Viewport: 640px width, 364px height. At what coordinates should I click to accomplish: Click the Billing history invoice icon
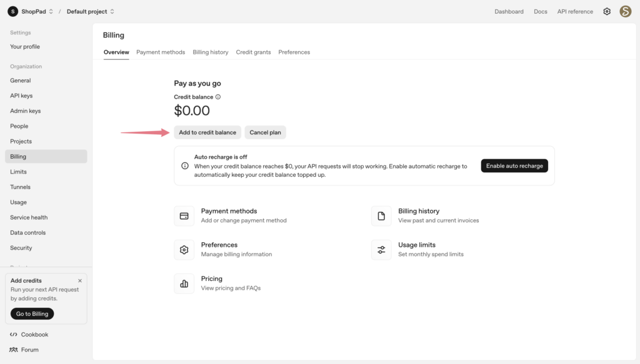tap(381, 215)
